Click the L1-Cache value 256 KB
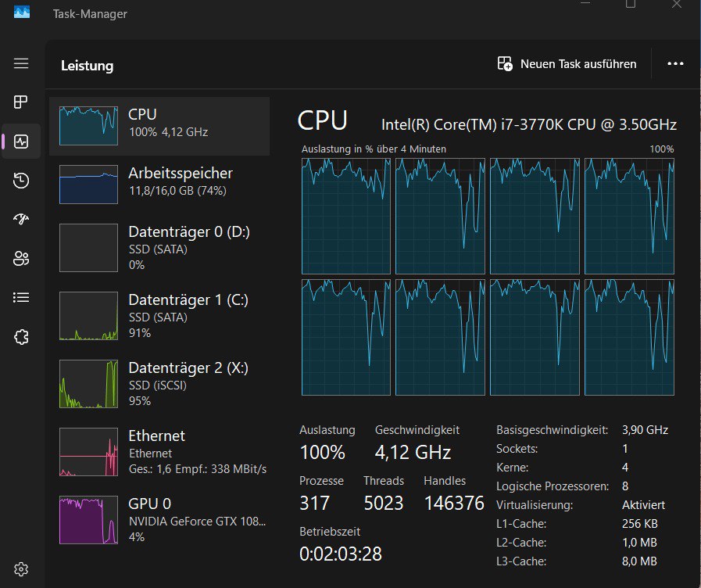The image size is (701, 588). 640,524
